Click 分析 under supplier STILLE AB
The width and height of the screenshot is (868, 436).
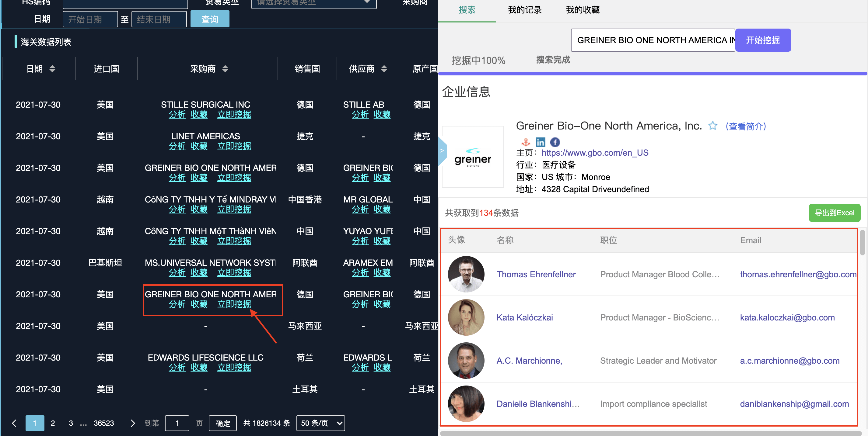360,115
